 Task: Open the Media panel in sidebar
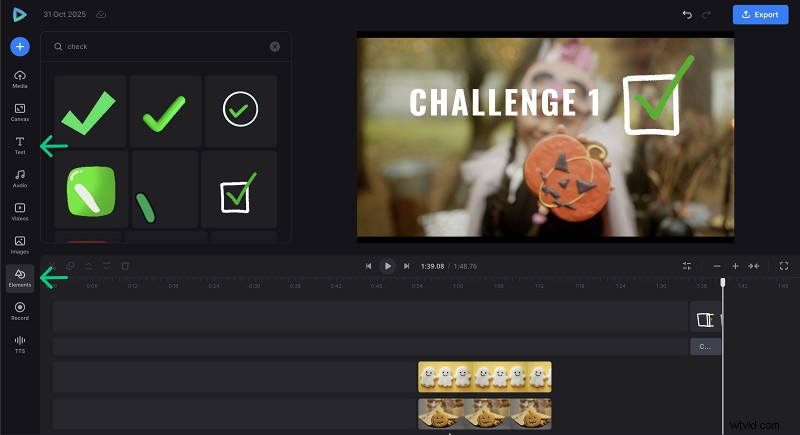[x=20, y=79]
